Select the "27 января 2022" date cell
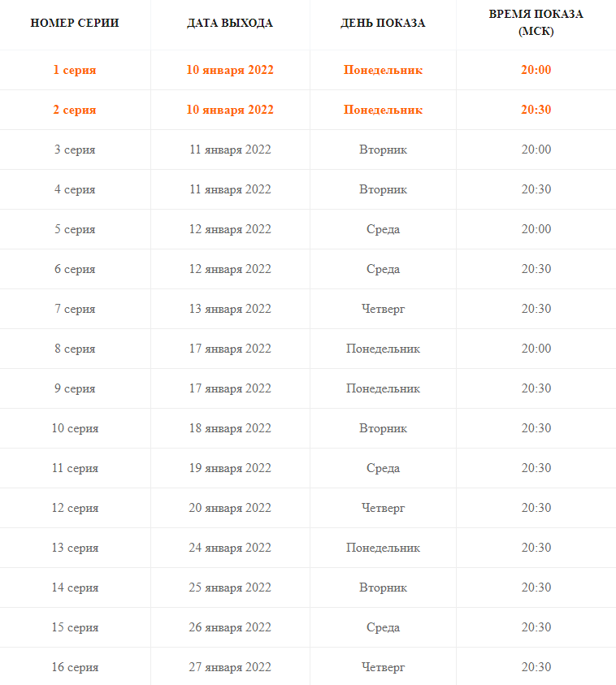Image resolution: width=616 pixels, height=685 pixels. click(x=230, y=667)
